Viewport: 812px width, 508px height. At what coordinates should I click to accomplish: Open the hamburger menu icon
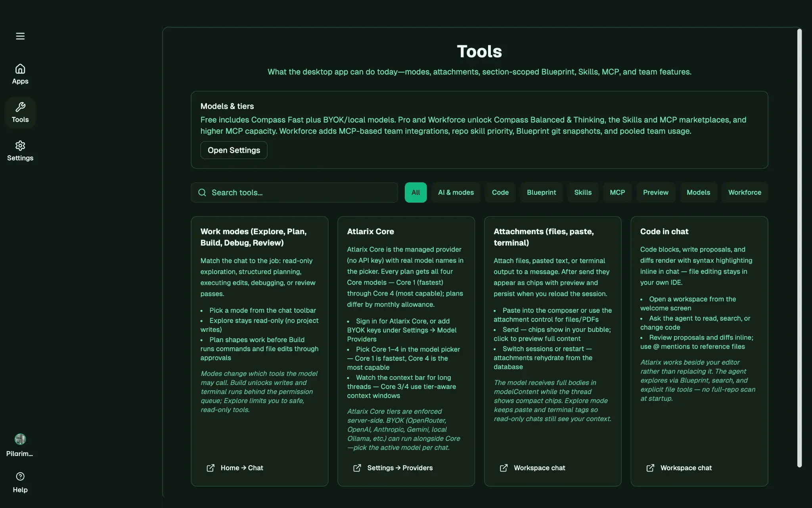click(x=20, y=36)
